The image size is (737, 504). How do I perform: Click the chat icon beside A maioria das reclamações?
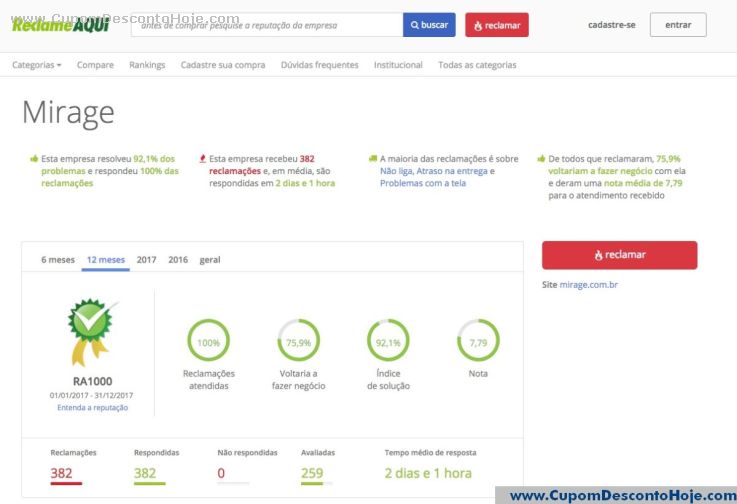click(x=373, y=158)
